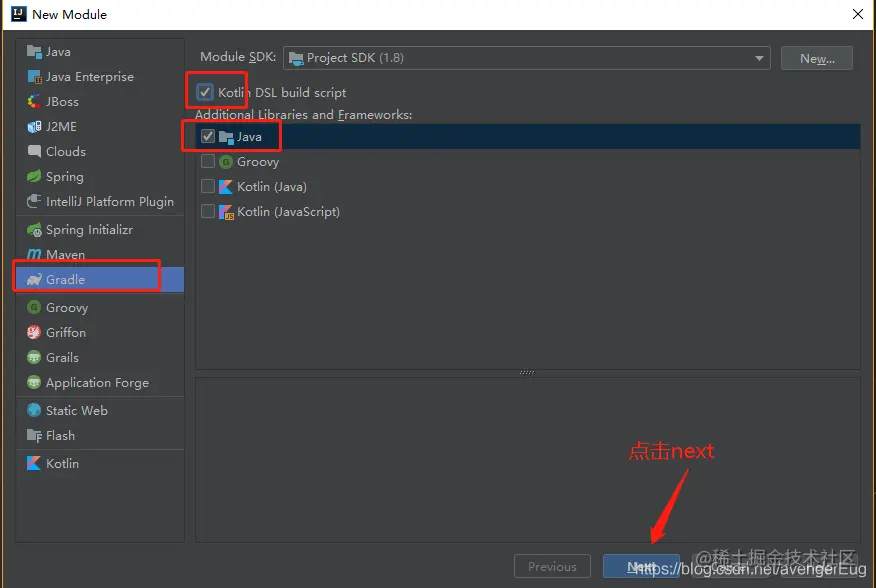Click the Spring leaf icon
The image size is (876, 588).
(x=34, y=177)
